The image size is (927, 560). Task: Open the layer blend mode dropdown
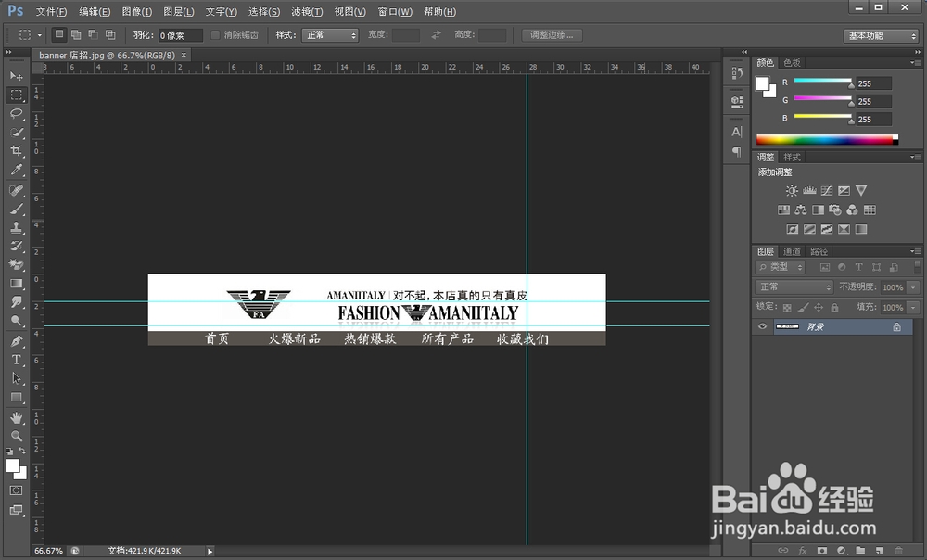click(x=794, y=286)
